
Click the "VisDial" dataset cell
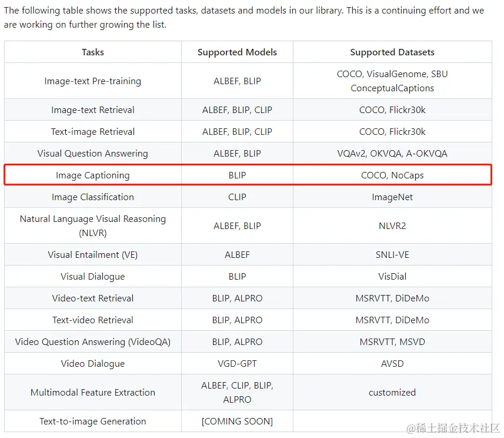coord(392,277)
